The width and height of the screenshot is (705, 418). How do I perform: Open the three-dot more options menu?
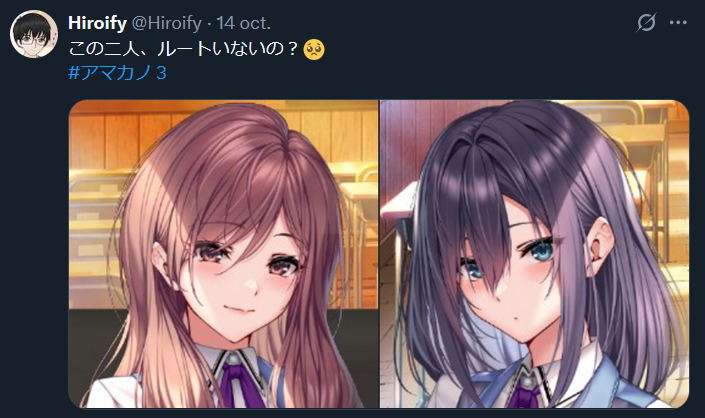678,22
